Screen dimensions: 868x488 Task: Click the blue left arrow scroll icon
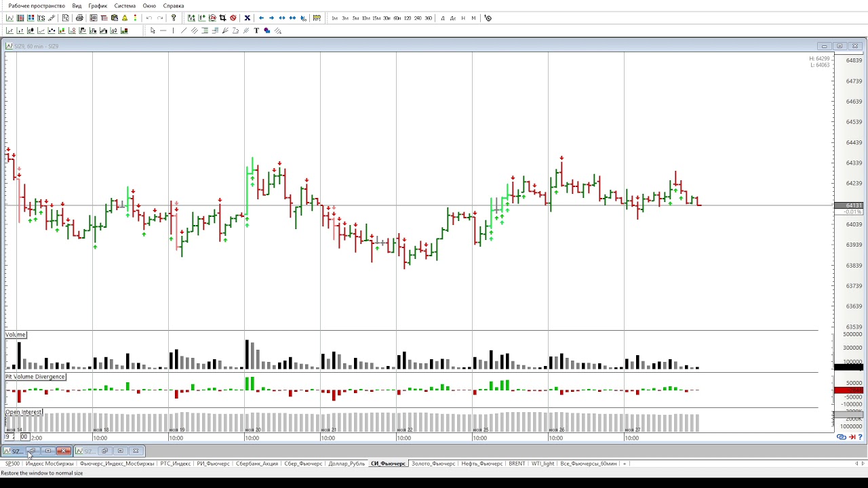[261, 18]
